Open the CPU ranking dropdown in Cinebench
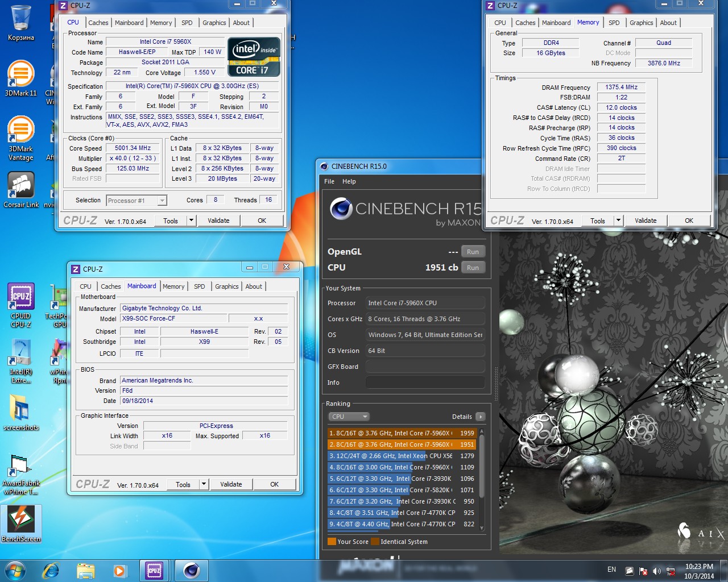 349,417
